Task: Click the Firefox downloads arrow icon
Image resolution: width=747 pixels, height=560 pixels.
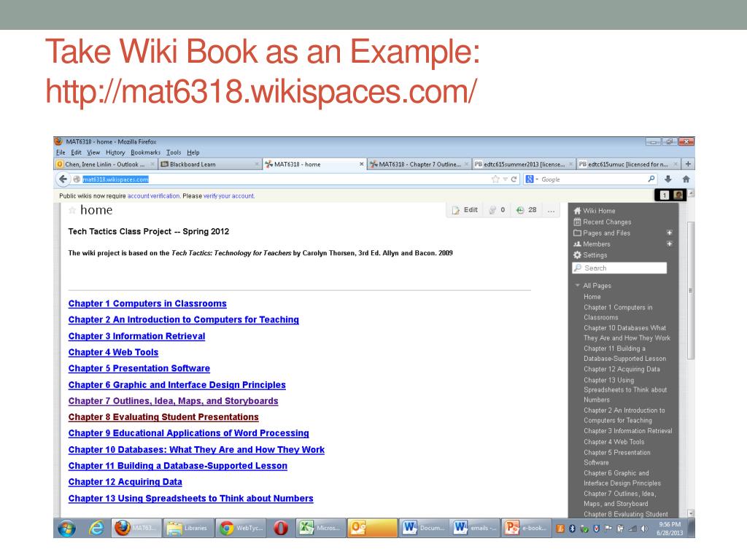Action: (667, 179)
